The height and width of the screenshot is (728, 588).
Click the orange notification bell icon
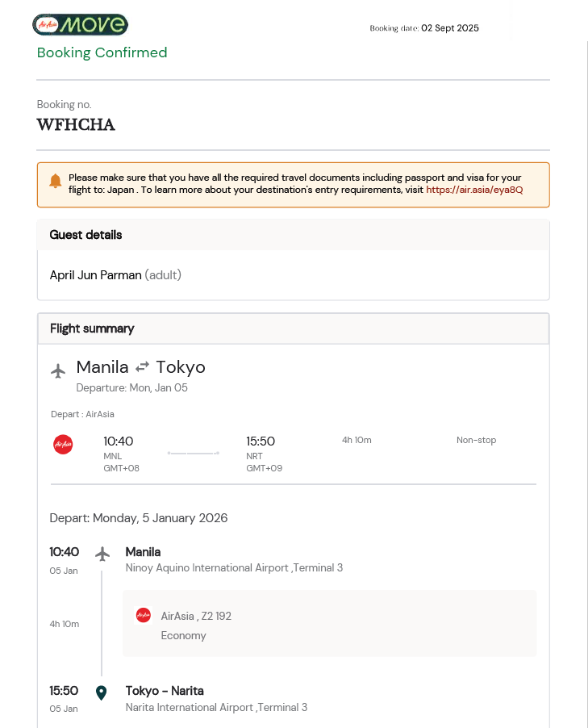click(x=56, y=181)
